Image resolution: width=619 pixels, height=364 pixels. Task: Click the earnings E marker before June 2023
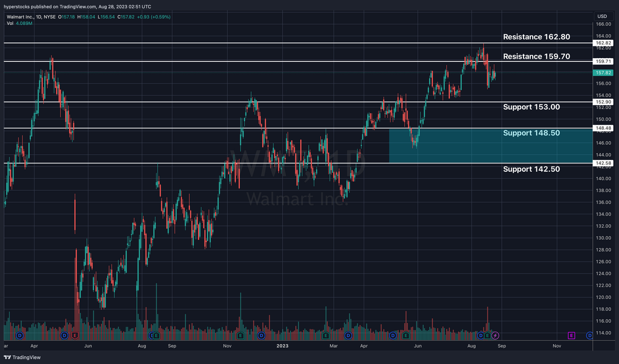pyautogui.click(x=406, y=335)
